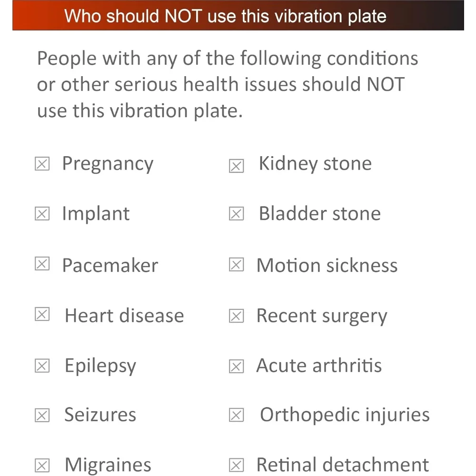Select the Motion sickness label
Viewport: 476px width, 476px height.
(327, 265)
